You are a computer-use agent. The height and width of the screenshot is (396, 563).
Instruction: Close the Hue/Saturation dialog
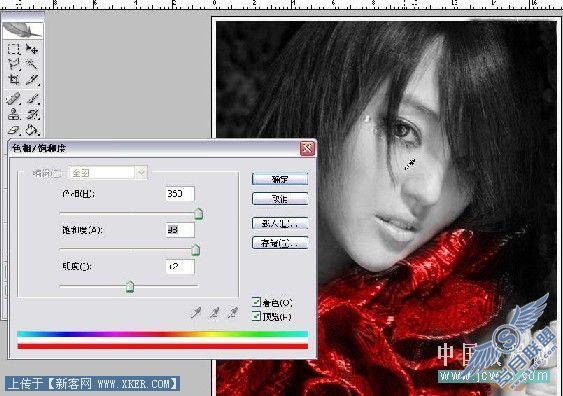(307, 148)
